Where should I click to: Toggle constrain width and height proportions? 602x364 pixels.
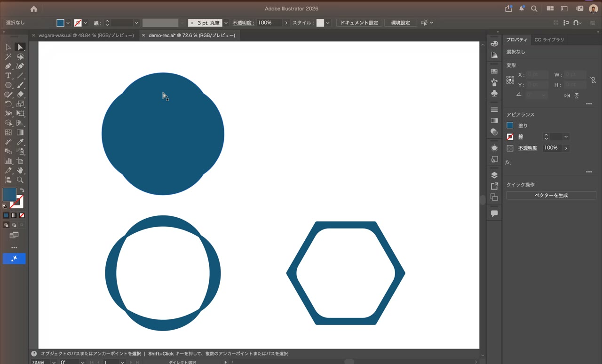[593, 80]
